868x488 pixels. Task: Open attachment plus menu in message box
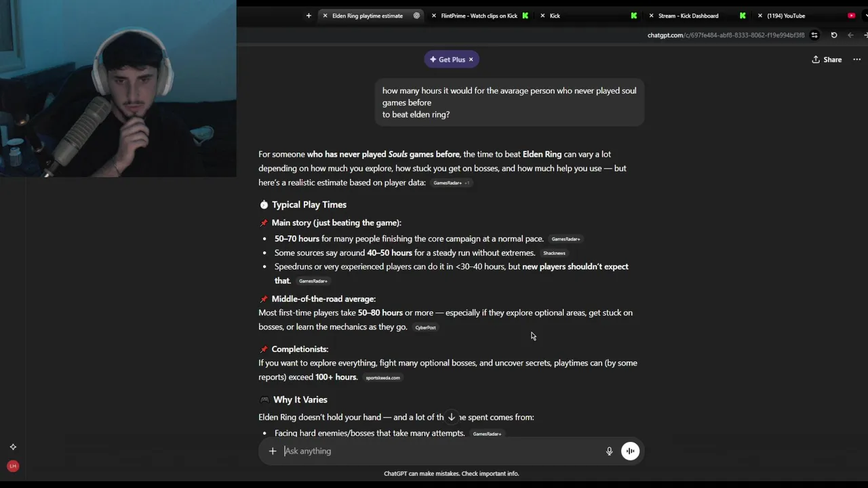[273, 451]
